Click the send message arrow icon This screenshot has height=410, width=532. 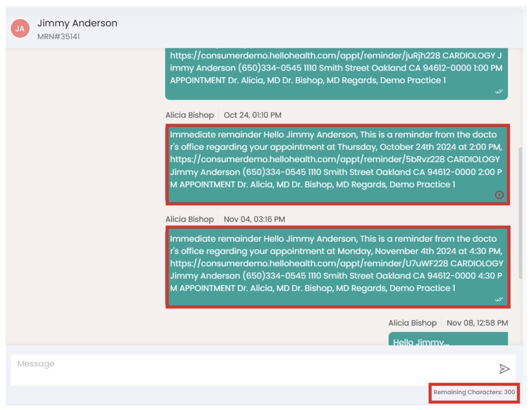[504, 369]
